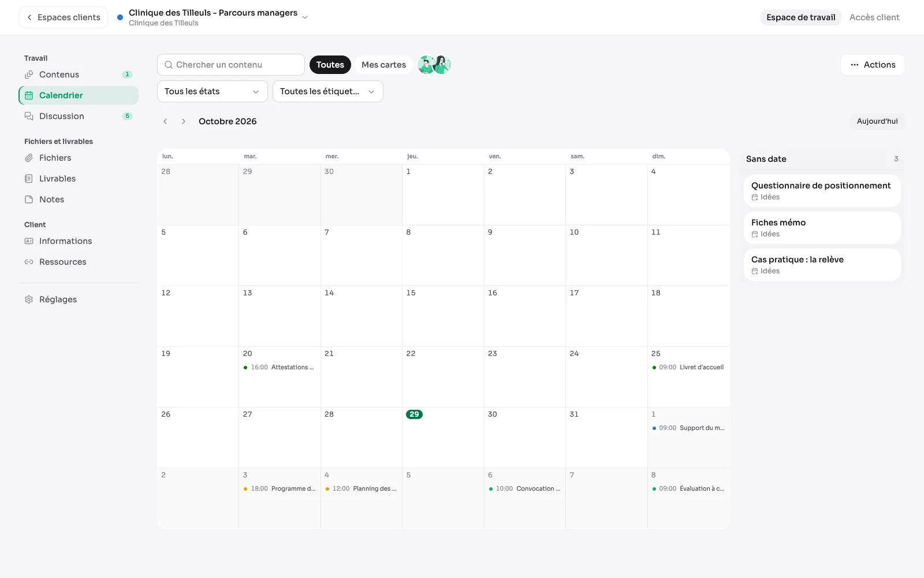Open the Discussion section

click(x=79, y=116)
